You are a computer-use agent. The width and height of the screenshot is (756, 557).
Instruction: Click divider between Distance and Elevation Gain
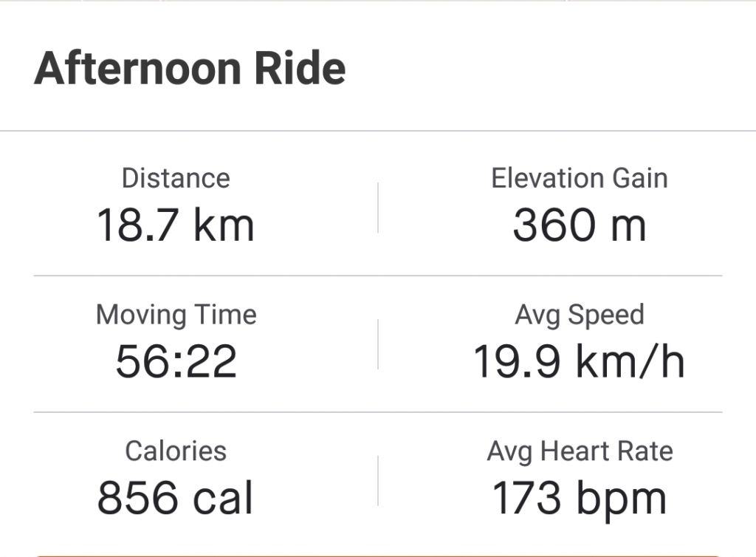[378, 208]
